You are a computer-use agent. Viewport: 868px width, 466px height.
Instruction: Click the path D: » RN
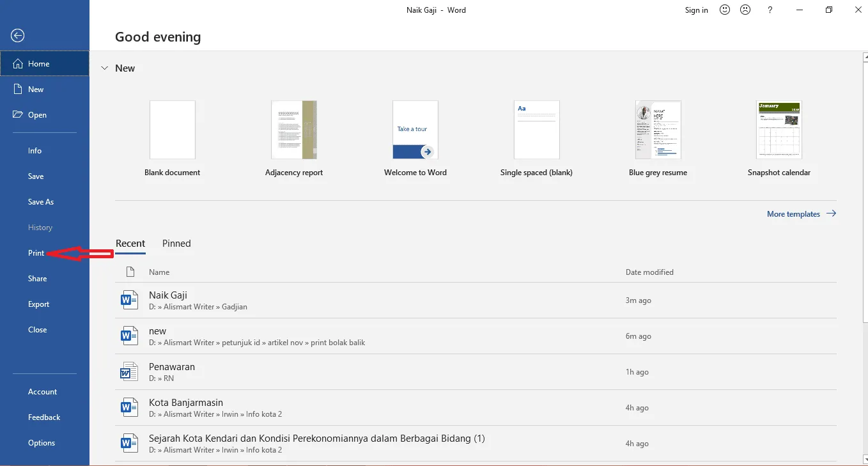(x=161, y=378)
